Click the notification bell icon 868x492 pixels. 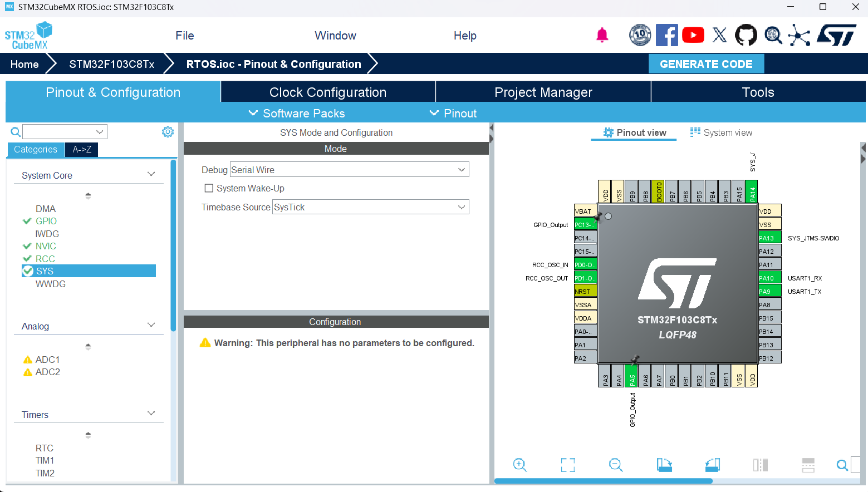point(602,36)
